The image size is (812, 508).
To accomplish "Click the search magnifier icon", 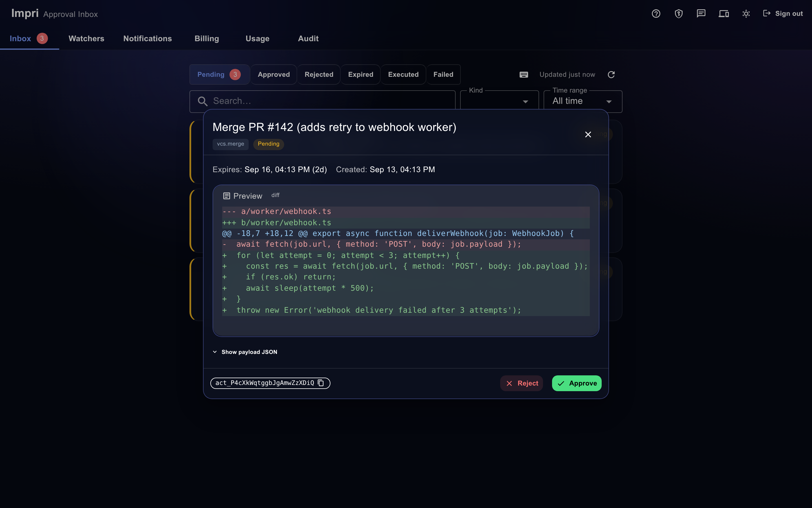I will [x=202, y=101].
